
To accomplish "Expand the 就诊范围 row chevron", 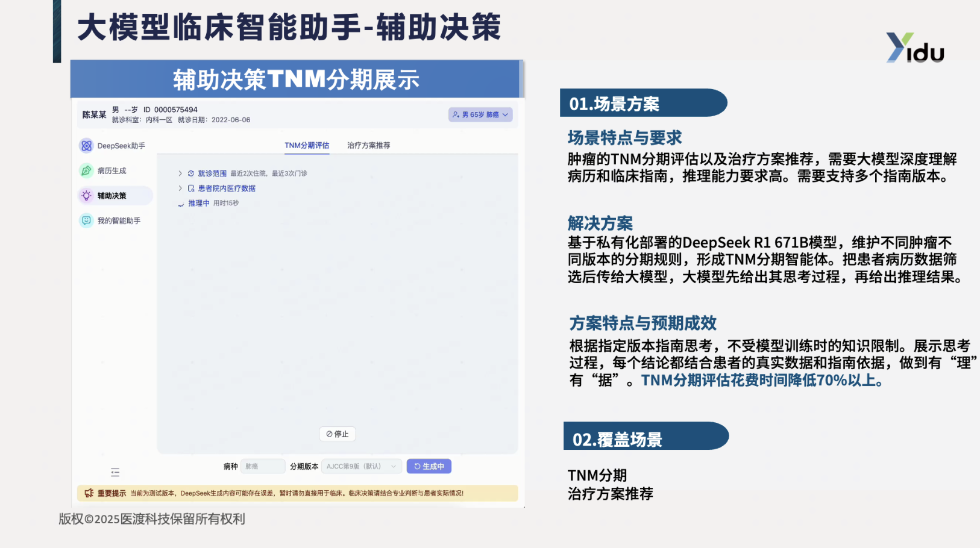I will [x=180, y=173].
